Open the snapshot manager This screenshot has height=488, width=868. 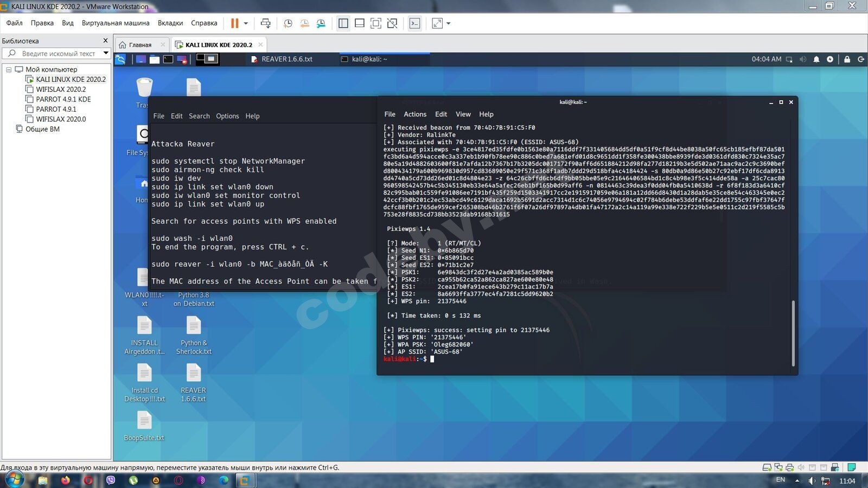321,23
